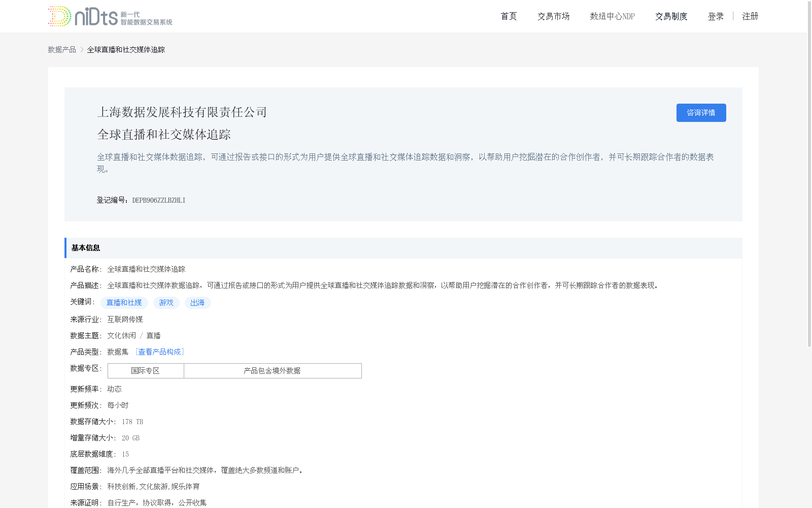Click the 动态 update frequency value
812x508 pixels.
[x=114, y=389]
